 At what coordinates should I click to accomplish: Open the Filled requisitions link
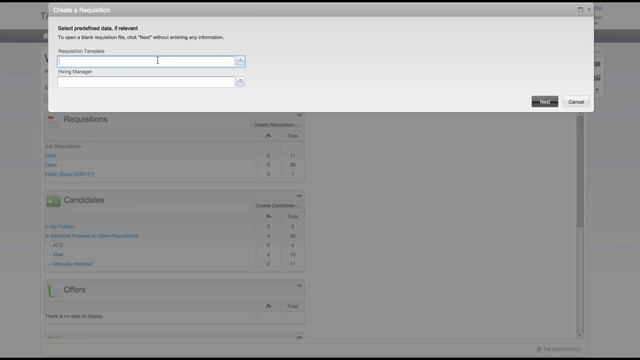[x=69, y=174]
